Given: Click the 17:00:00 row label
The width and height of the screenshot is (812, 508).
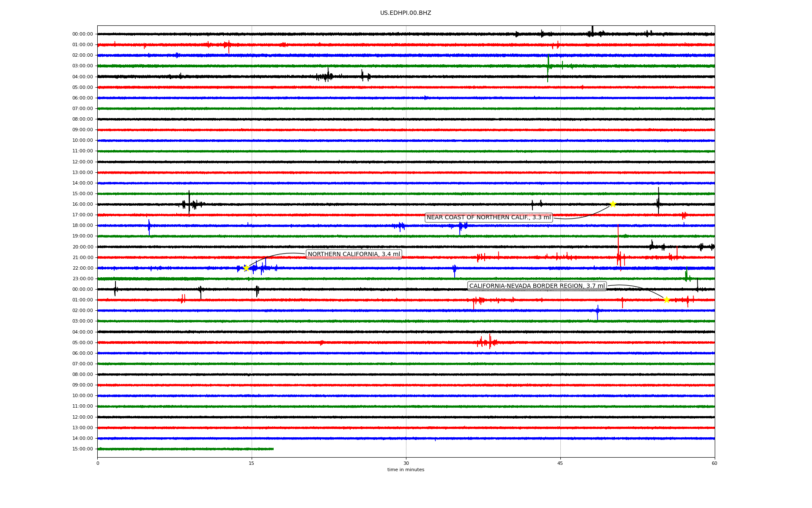Looking at the screenshot, I should click(x=82, y=215).
